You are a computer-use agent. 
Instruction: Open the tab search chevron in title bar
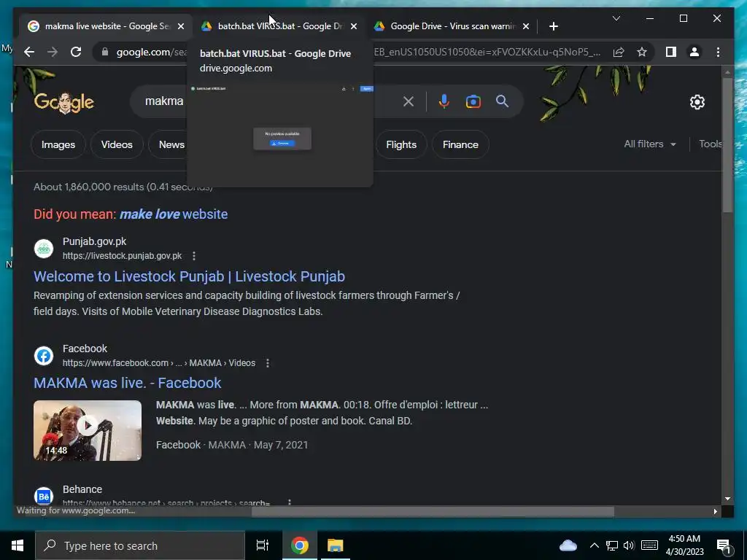coord(616,18)
